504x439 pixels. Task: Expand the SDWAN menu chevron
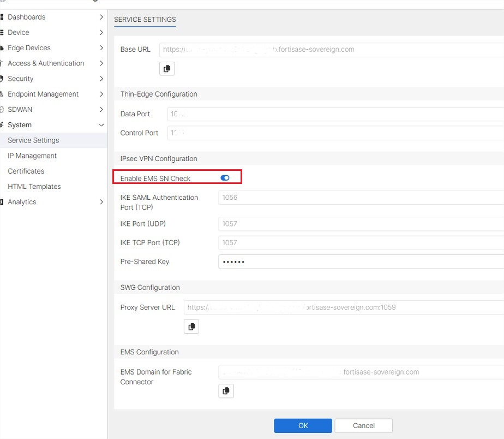pyautogui.click(x=101, y=110)
